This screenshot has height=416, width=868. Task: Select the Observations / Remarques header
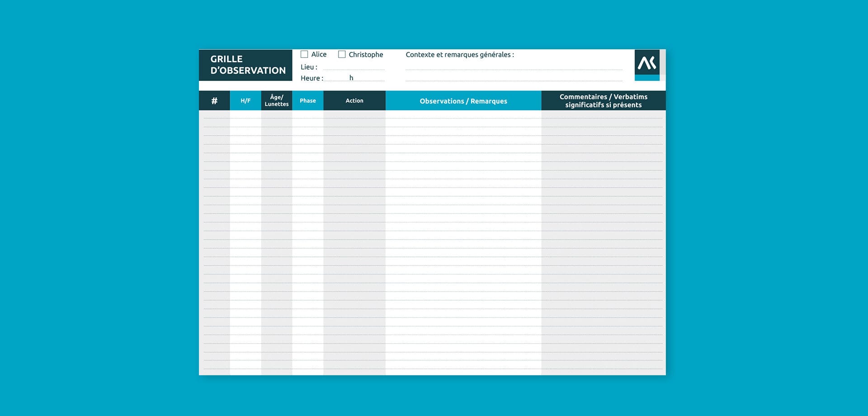[463, 100]
